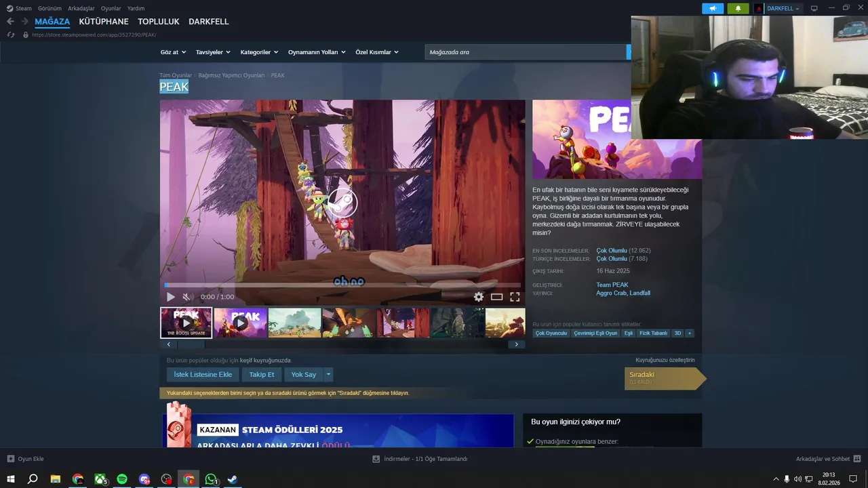The width and height of the screenshot is (868, 488).
Task: Expand the Tavsiyeler menu
Action: click(213, 52)
